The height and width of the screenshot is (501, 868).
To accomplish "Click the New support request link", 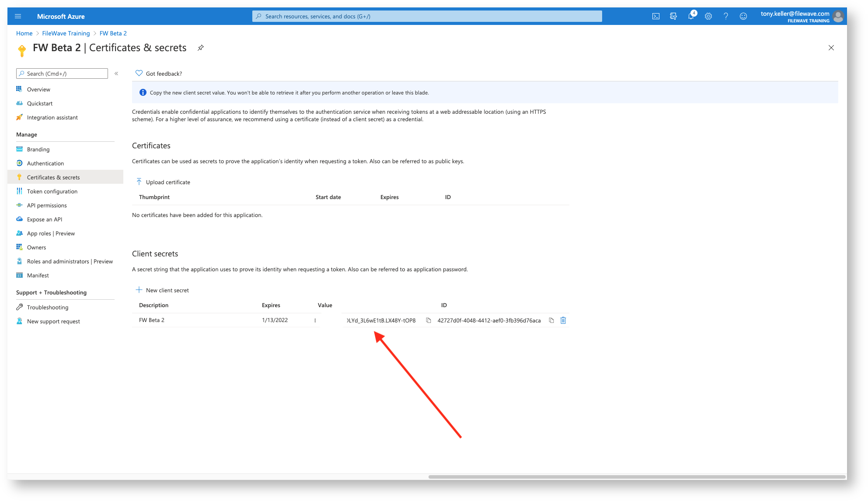I will pos(54,321).
